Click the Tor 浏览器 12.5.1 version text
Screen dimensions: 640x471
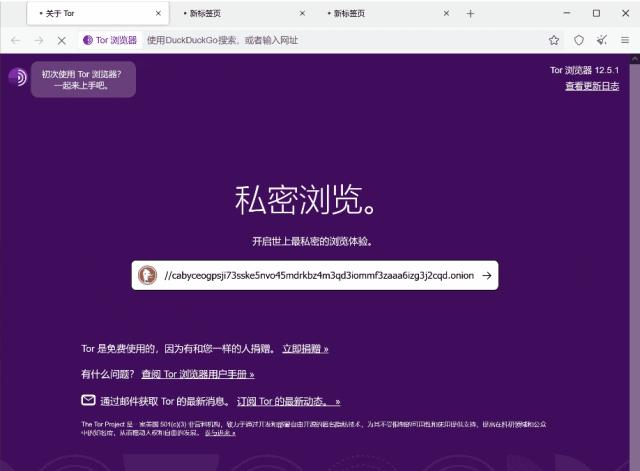(x=584, y=70)
